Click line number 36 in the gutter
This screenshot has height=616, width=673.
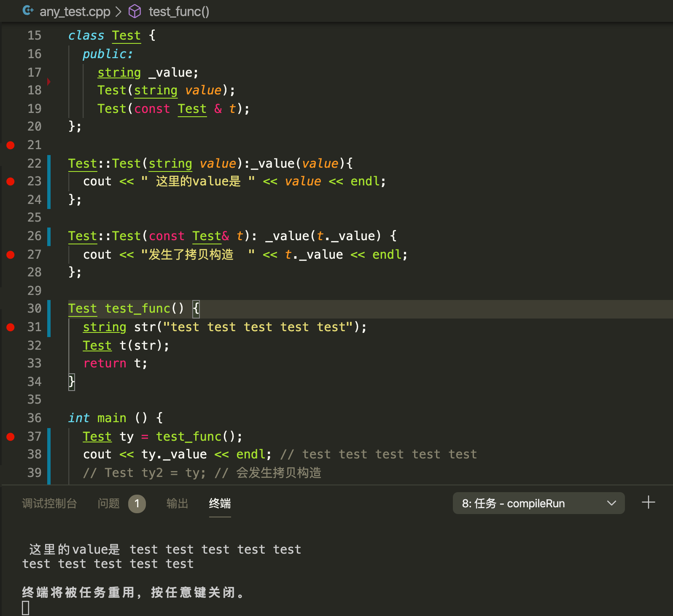pos(35,418)
